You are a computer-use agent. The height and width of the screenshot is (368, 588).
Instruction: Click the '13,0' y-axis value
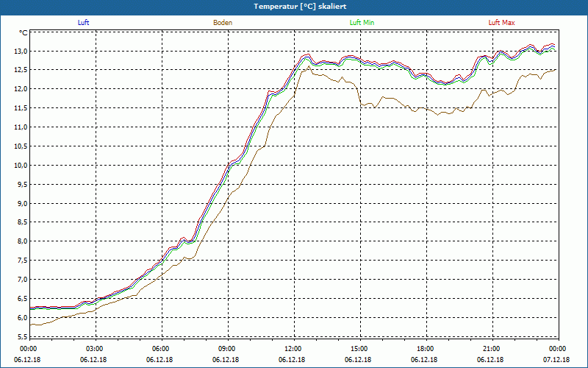[x=21, y=51]
